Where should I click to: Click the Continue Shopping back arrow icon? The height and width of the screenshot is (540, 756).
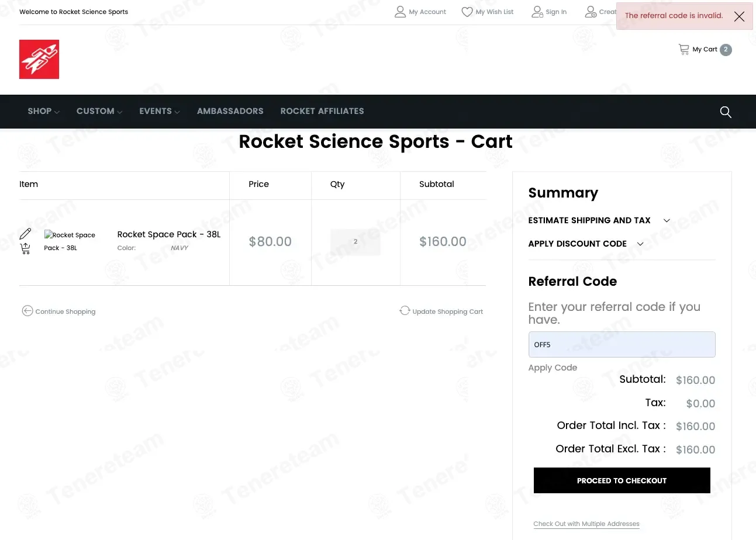click(27, 311)
